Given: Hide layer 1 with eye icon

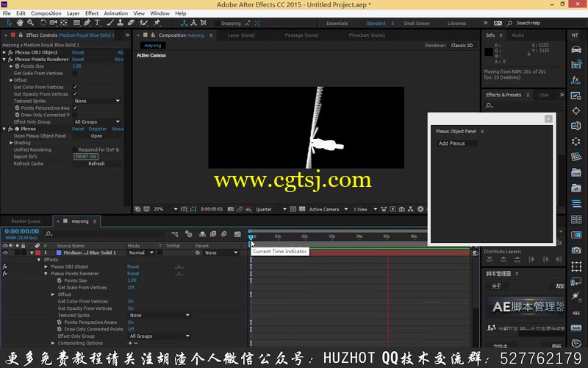Looking at the screenshot, I should 5,252.
